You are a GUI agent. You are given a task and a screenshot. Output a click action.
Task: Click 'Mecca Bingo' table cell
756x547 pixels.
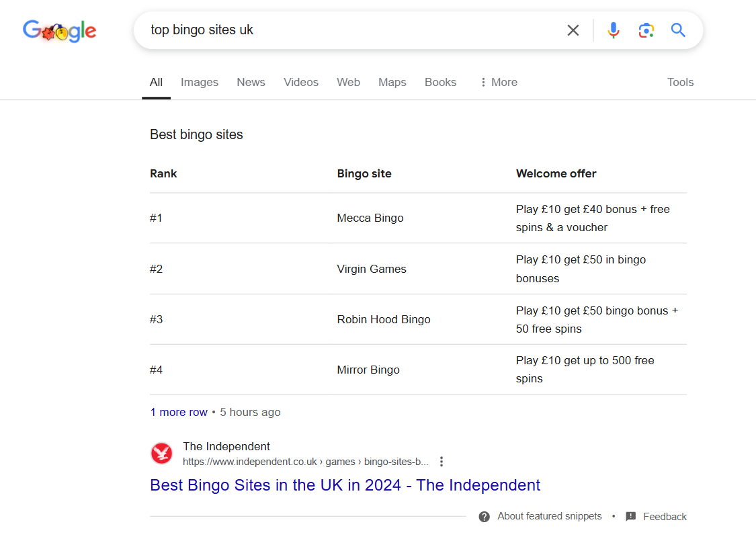[370, 218]
